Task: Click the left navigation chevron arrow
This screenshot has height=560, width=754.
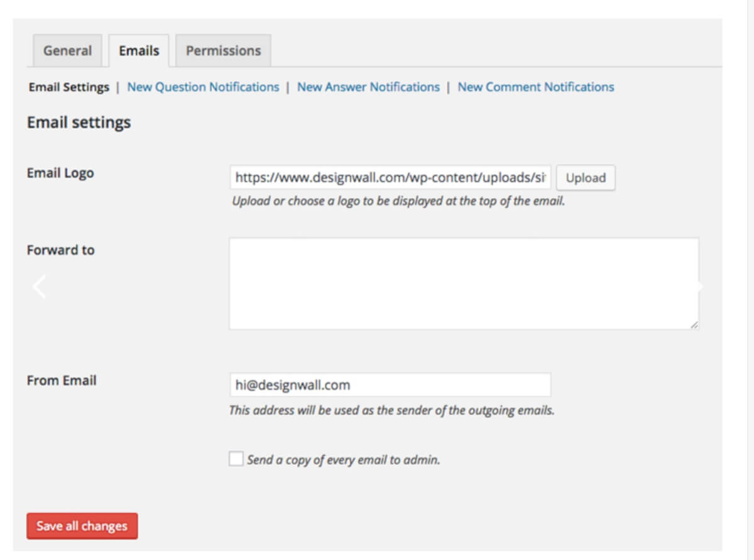Action: [39, 286]
